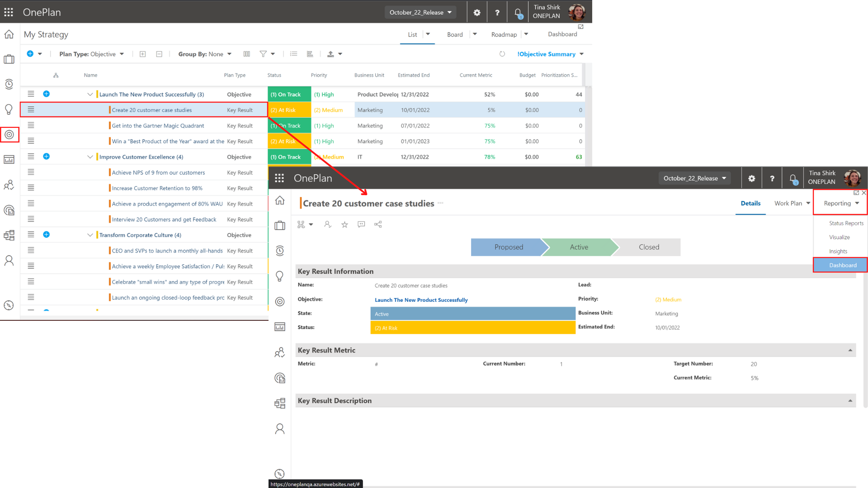Open notifications bell in top window
Screen dimensions: 868x488
518,13
